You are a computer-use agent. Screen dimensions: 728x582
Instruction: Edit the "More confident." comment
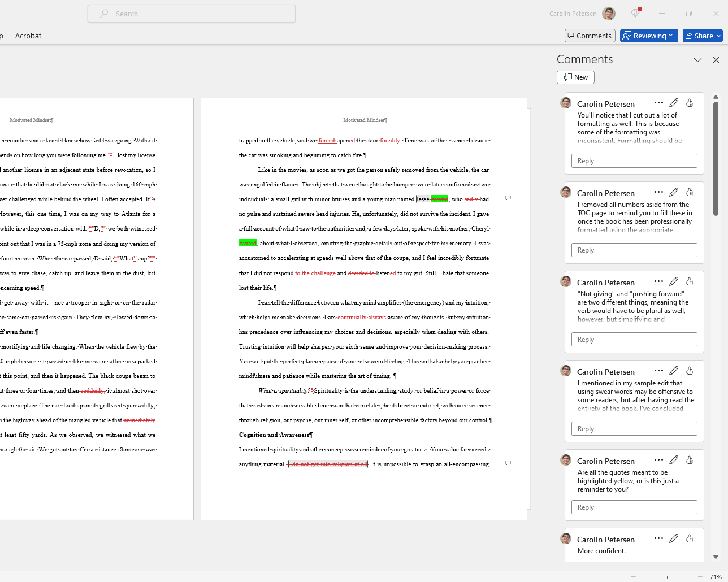click(x=674, y=538)
